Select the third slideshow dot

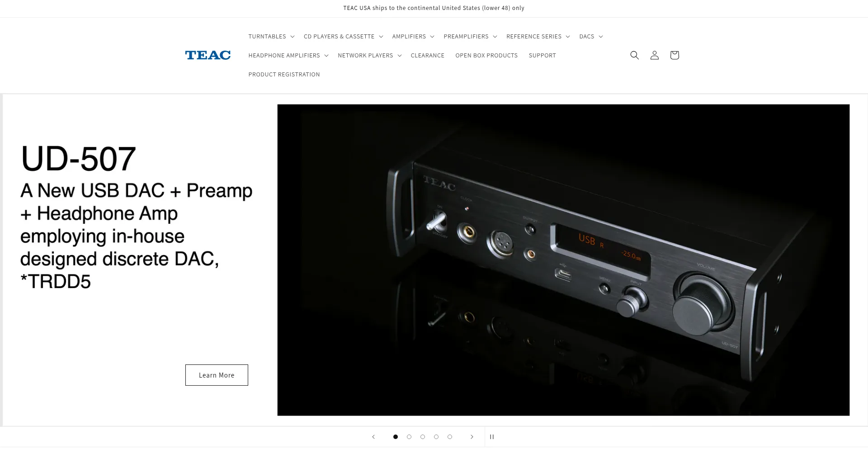click(423, 437)
